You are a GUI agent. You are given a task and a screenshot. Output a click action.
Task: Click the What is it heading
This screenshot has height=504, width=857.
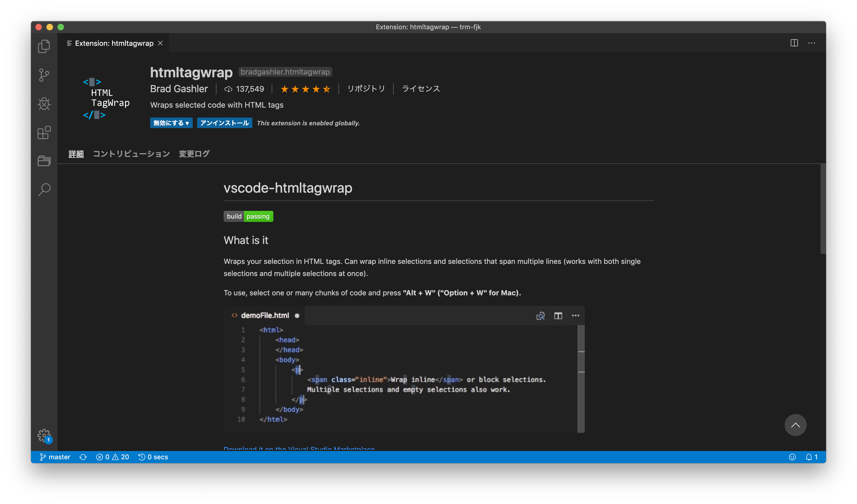coord(246,240)
